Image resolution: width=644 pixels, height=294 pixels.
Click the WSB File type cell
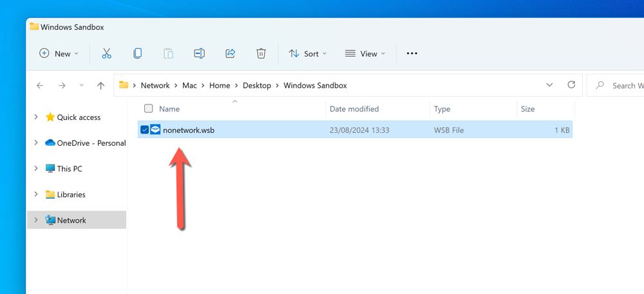coord(449,130)
